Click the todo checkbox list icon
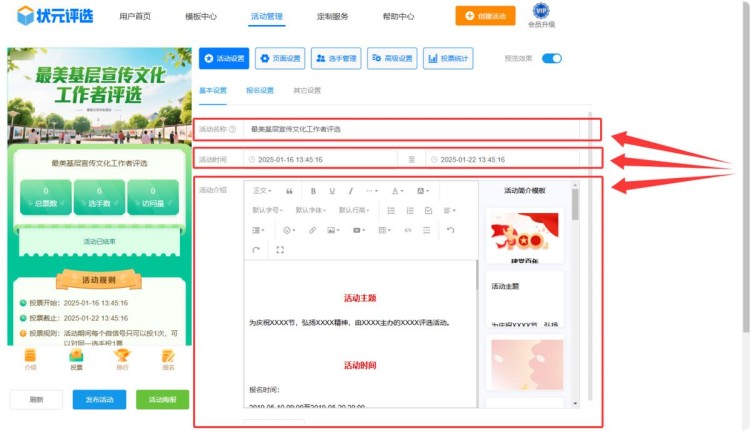The width and height of the screenshot is (750, 431). tap(428, 211)
